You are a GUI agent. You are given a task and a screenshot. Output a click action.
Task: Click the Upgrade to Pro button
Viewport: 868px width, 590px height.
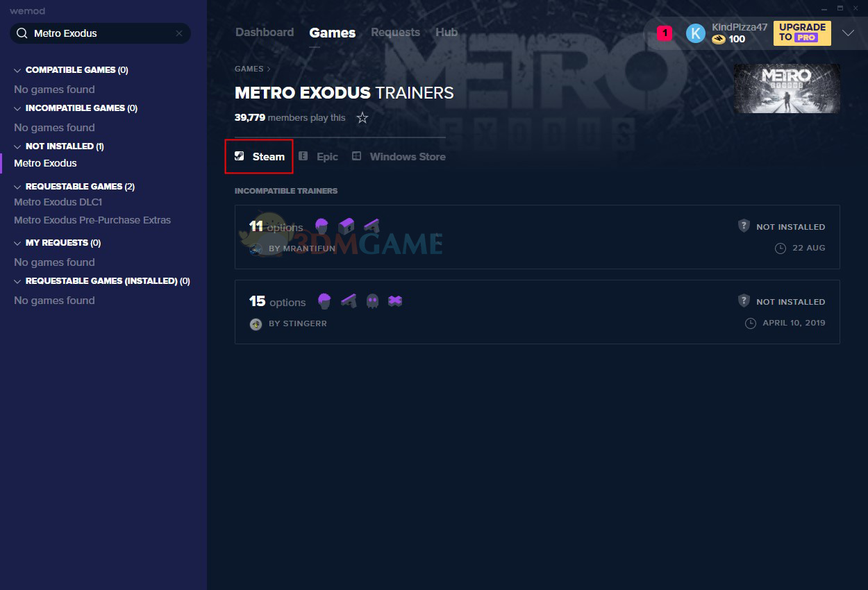(x=802, y=33)
